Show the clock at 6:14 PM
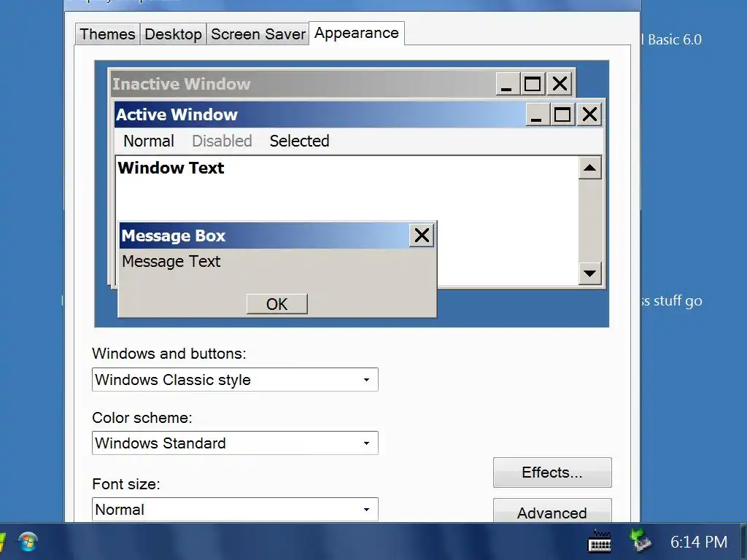The height and width of the screenshot is (560, 747). pos(699,542)
